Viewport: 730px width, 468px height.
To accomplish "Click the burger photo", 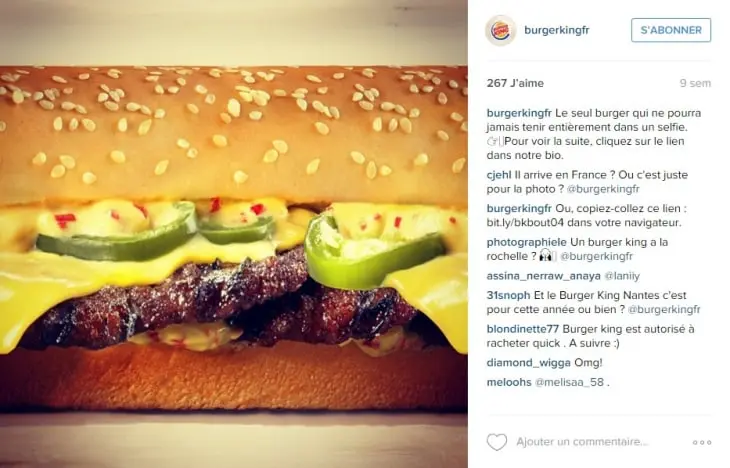I will tap(234, 234).
